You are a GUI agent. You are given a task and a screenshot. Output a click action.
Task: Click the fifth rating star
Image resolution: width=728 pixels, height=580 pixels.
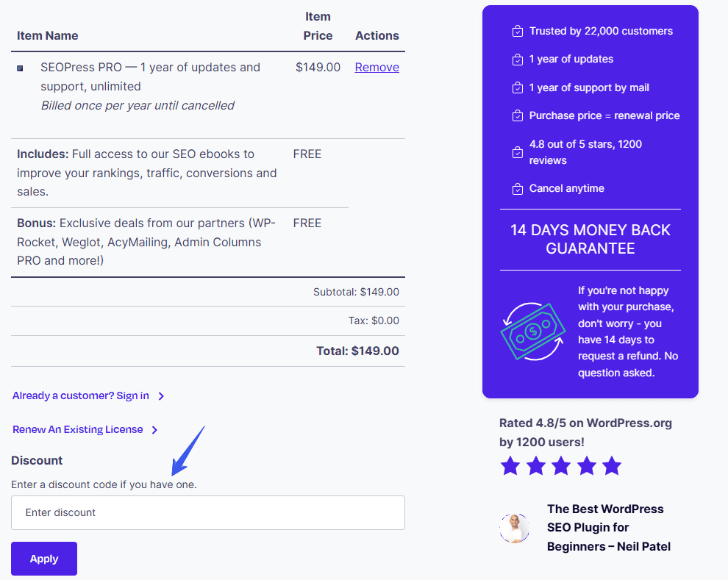(x=611, y=465)
